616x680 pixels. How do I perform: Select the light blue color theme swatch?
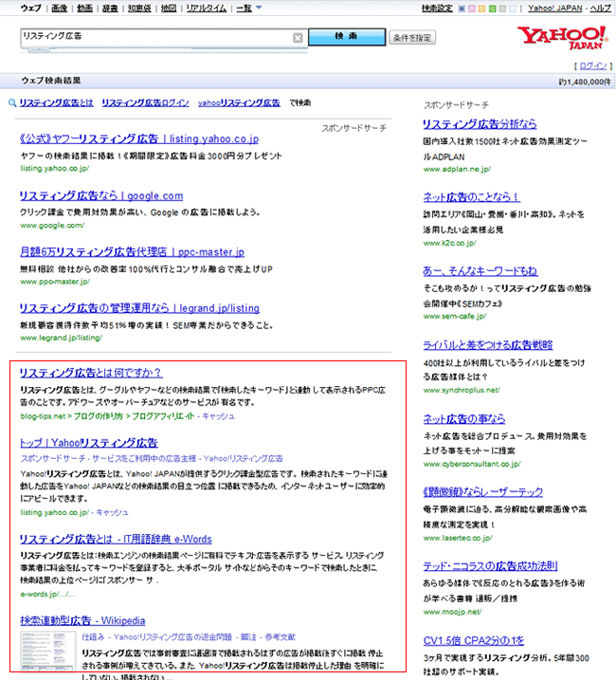(513, 9)
